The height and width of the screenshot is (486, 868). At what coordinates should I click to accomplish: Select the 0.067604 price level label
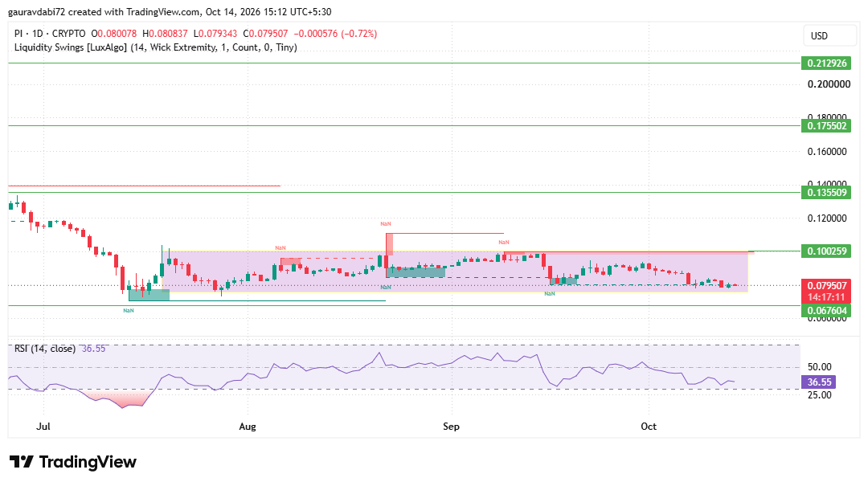[826, 311]
